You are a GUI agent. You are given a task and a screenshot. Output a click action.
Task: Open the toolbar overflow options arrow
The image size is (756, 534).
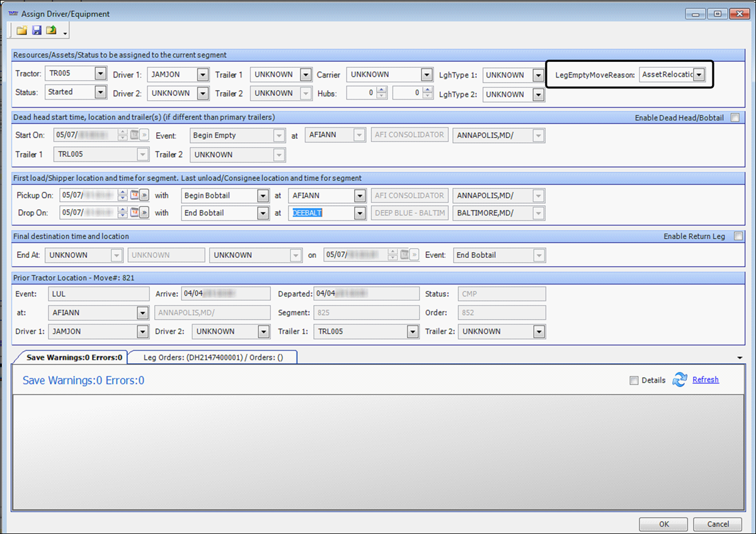pyautogui.click(x=65, y=33)
